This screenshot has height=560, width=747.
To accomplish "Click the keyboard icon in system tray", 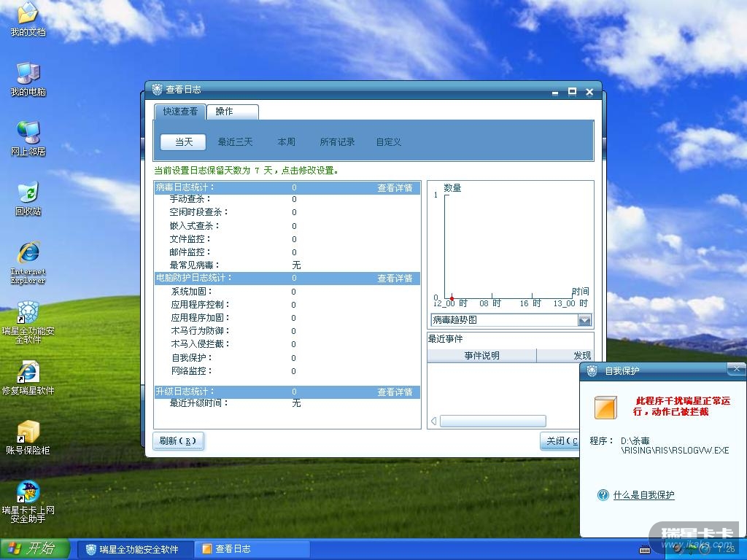I will click(x=645, y=550).
